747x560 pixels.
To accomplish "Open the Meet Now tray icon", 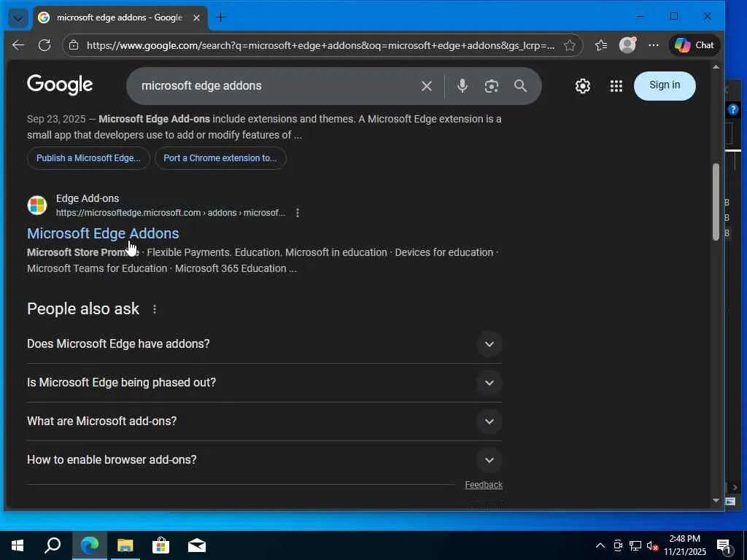I will [618, 545].
